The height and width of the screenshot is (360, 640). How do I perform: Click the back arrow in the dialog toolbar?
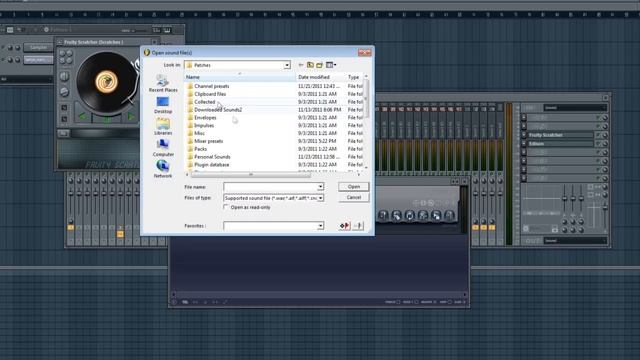pos(301,65)
